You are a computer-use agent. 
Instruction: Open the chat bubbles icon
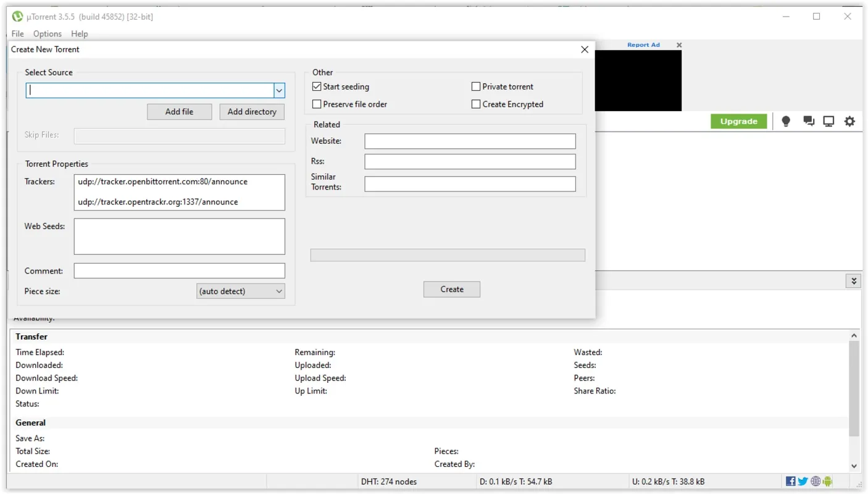point(809,122)
